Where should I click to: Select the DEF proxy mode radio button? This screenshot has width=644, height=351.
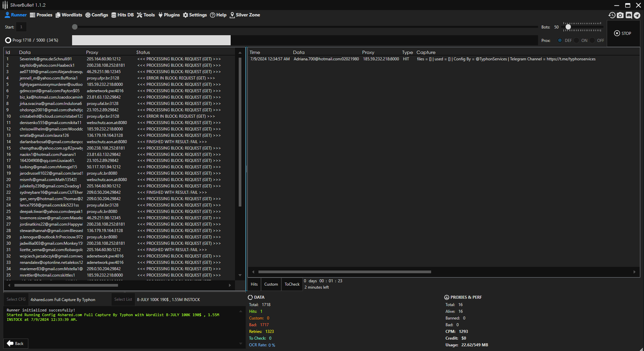pos(560,40)
